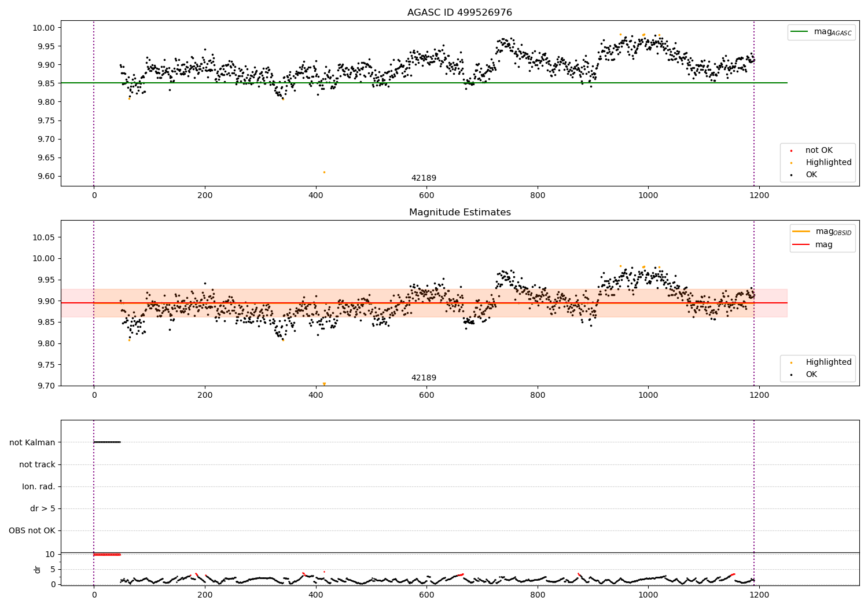Click the rotated "dr" y-axis label
Viewport: 868px width, 608px height.
pos(38,569)
